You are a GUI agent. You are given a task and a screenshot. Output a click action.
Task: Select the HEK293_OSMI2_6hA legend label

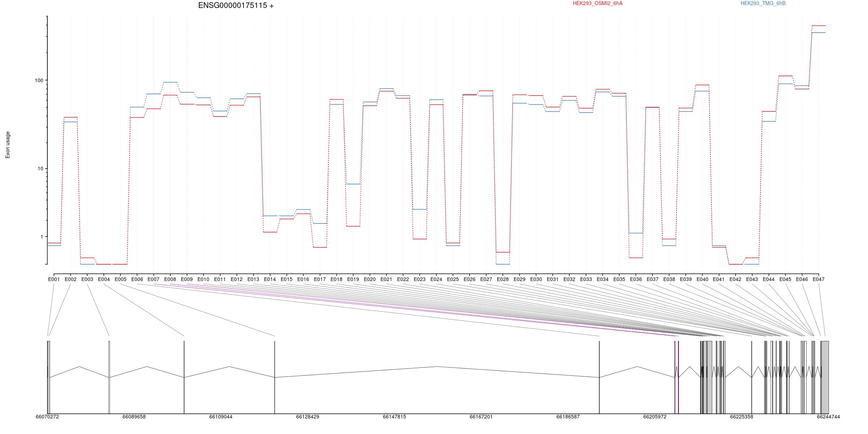(597, 3)
